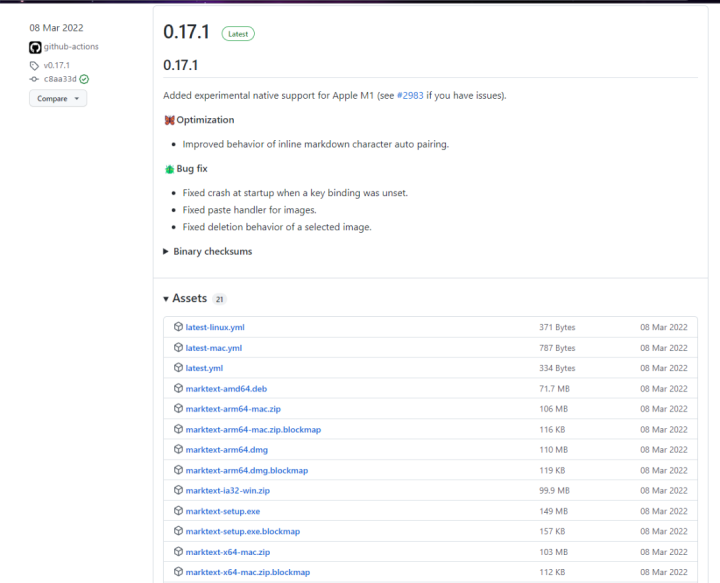The width and height of the screenshot is (720, 583).
Task: Click package icon next to marktext-arm64.dmg
Action: coord(178,449)
